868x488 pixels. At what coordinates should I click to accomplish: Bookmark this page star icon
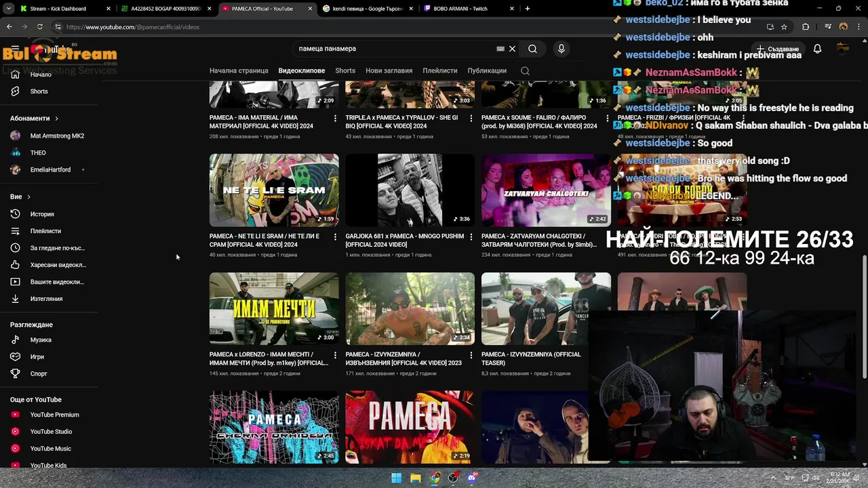pyautogui.click(x=784, y=27)
